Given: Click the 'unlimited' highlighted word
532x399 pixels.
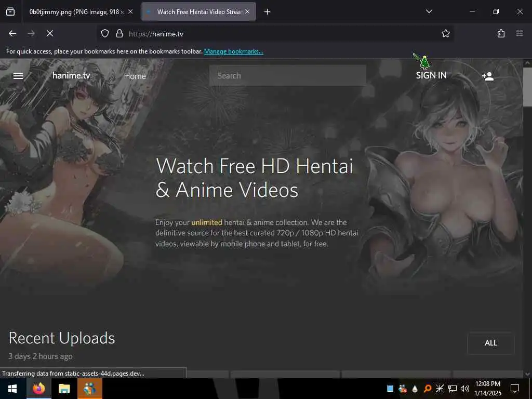Looking at the screenshot, I should coord(207,222).
